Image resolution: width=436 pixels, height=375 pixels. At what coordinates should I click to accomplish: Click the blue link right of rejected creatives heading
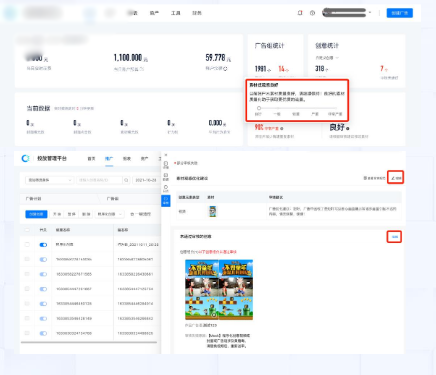tap(394, 237)
